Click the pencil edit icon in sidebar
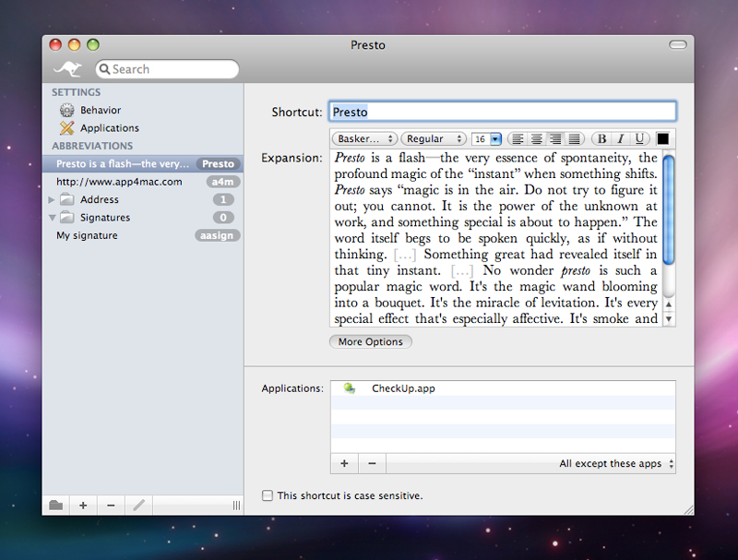This screenshot has width=738, height=560. click(139, 506)
